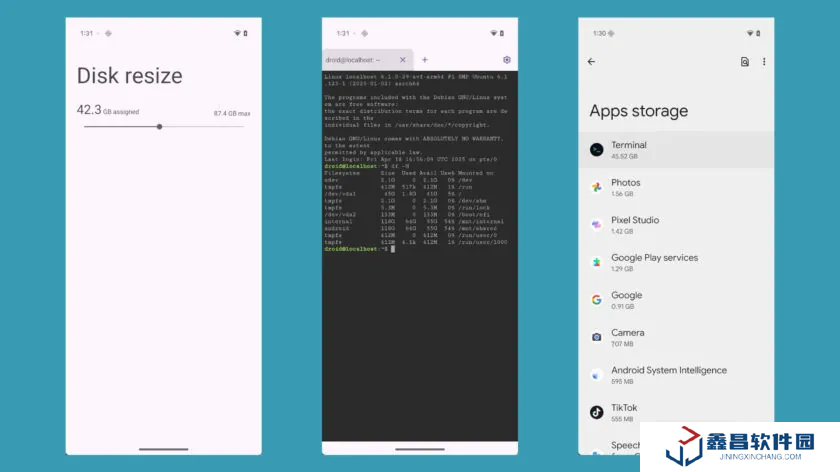Click the Camera app icon
The width and height of the screenshot is (840, 472).
click(596, 337)
